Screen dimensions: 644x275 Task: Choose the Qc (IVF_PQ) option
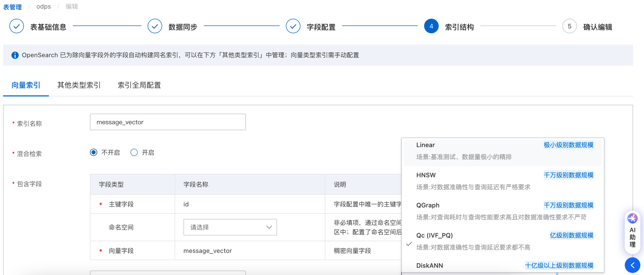coord(503,241)
